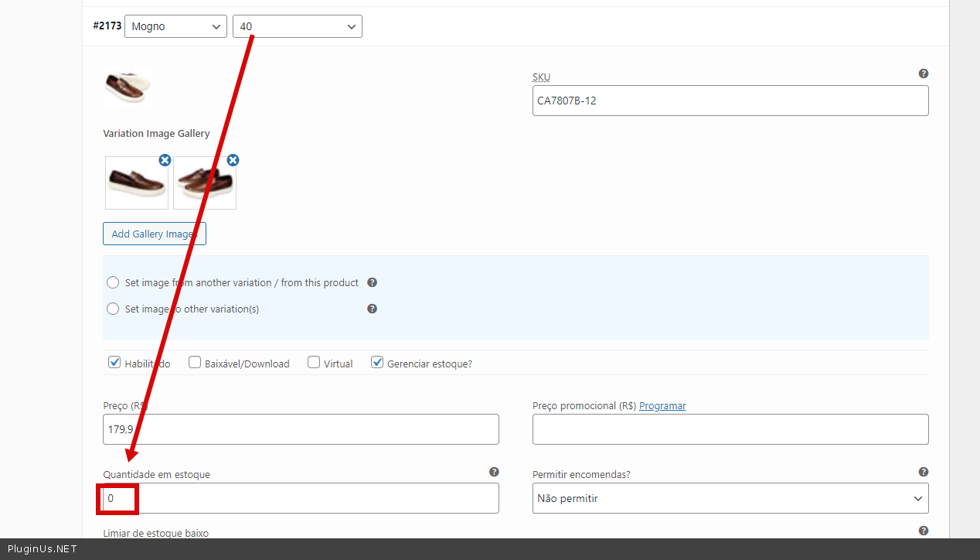This screenshot has width=980, height=560.
Task: Toggle the Gerenciar estoque checkbox
Action: click(x=377, y=362)
